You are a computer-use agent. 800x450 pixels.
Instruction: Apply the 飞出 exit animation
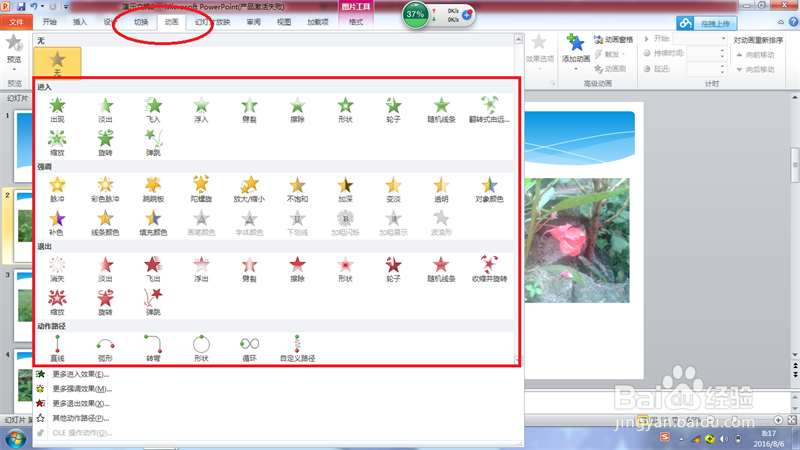coord(153,269)
